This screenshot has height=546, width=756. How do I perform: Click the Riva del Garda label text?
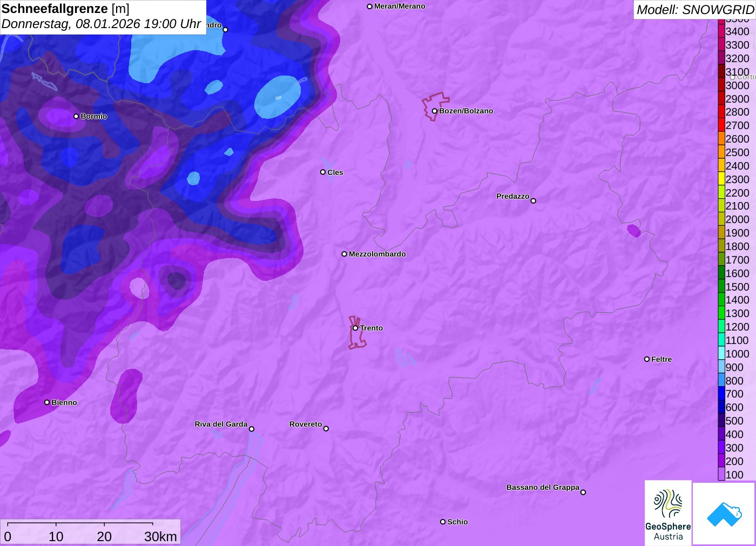[221, 424]
